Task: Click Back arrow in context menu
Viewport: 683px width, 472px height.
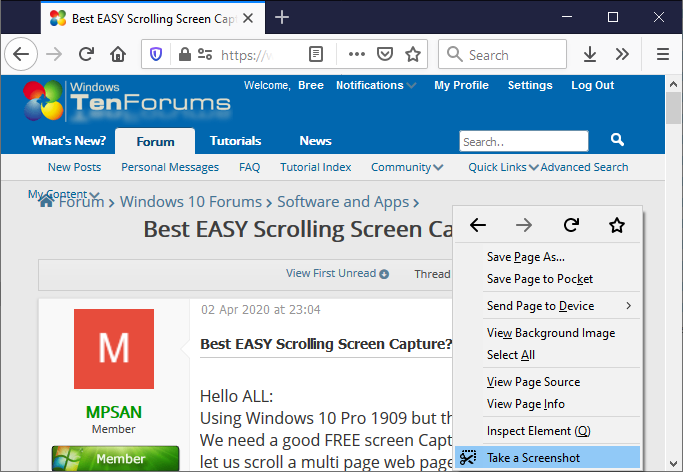Action: (478, 225)
